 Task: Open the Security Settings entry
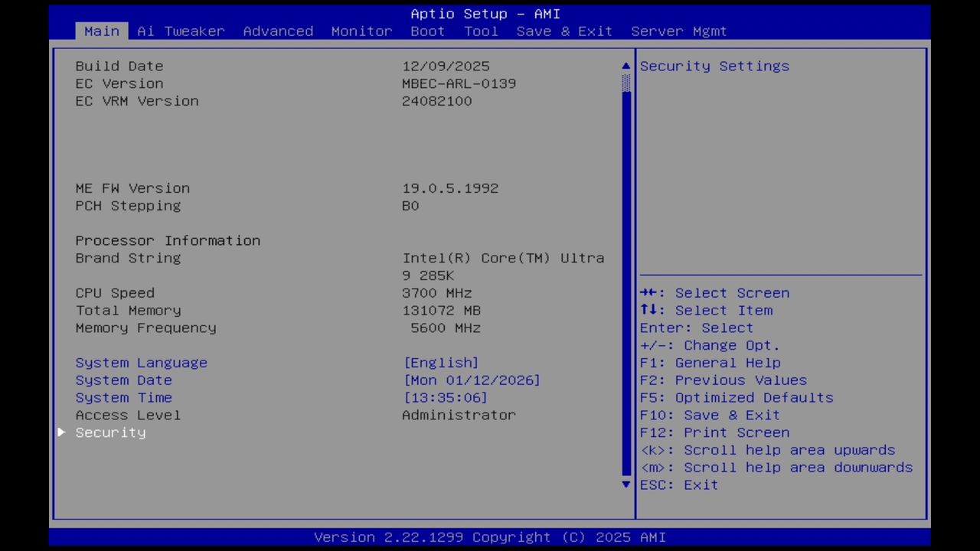714,66
